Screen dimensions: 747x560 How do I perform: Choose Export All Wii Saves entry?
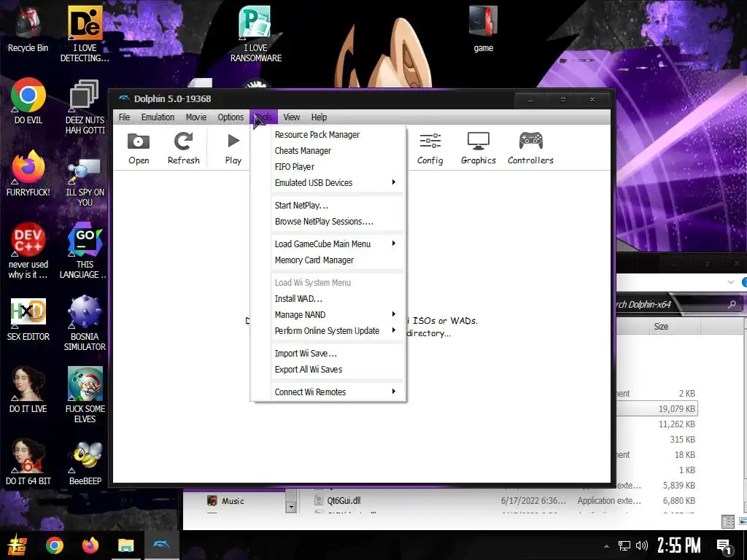[x=328, y=370]
